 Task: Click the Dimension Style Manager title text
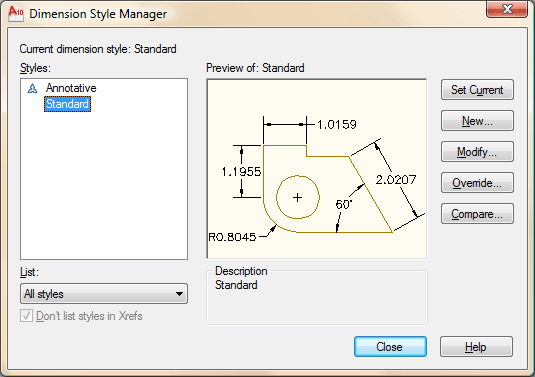98,14
